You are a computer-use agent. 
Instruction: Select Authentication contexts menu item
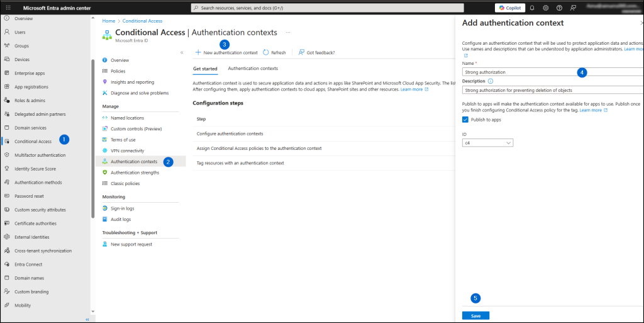134,161
